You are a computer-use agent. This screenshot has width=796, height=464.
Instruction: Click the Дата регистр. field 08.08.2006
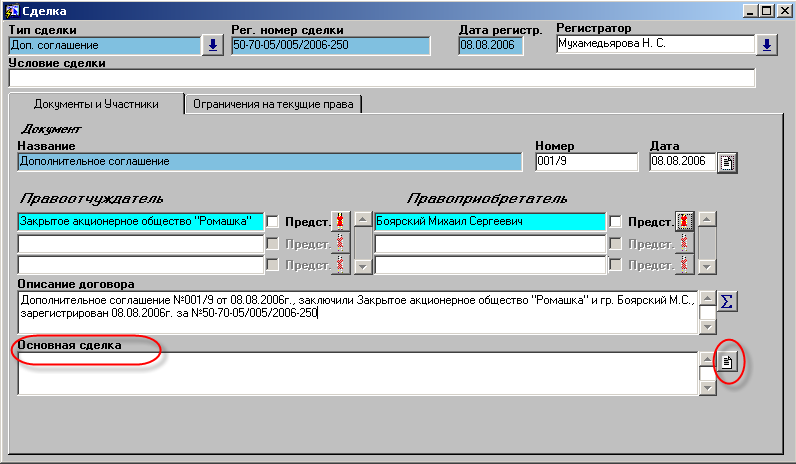[x=490, y=45]
